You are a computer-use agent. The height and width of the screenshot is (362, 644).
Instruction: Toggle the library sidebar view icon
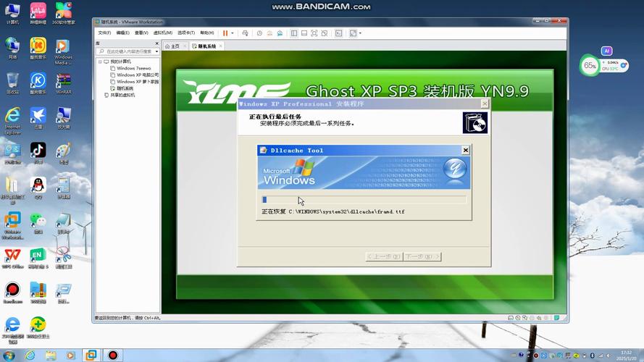pos(294,33)
